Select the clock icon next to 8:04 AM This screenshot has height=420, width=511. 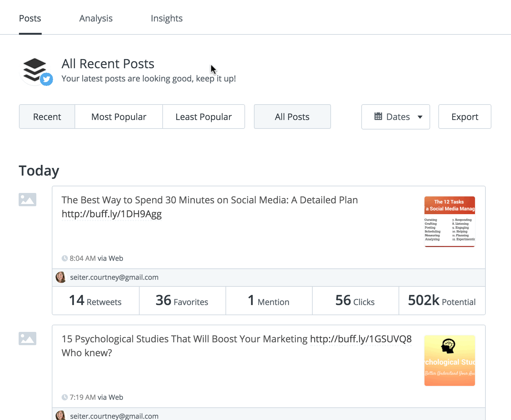click(x=65, y=258)
